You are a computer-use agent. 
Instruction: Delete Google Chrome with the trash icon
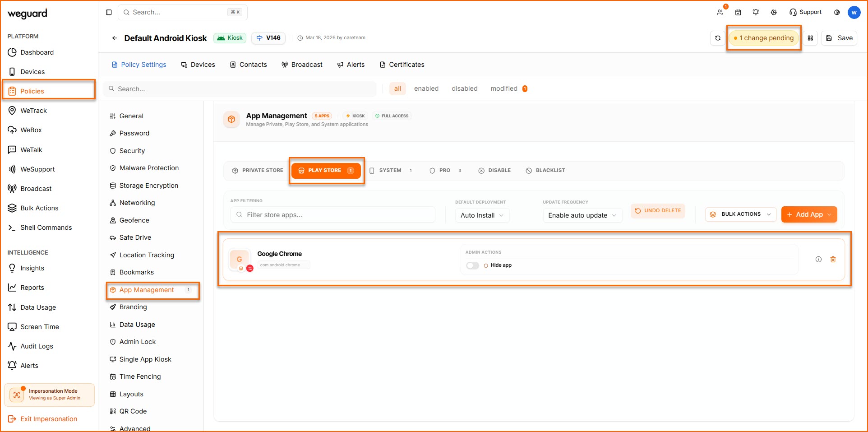pyautogui.click(x=833, y=260)
